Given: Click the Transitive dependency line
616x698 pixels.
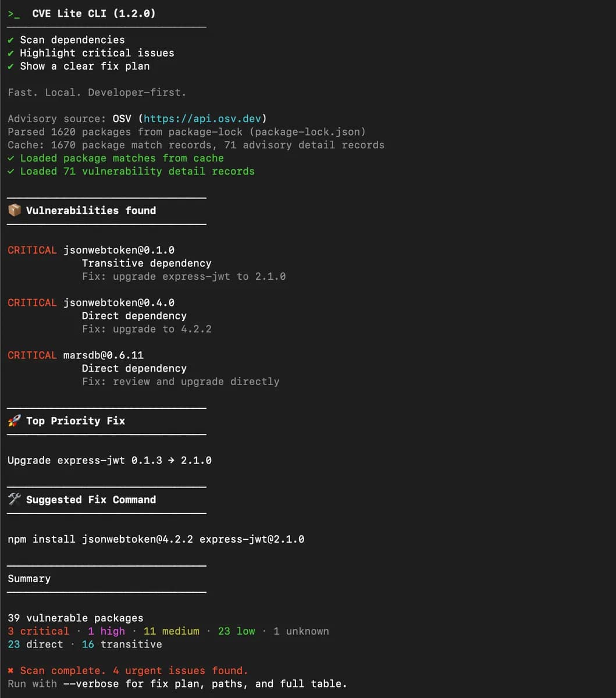Looking at the screenshot, I should tap(147, 263).
